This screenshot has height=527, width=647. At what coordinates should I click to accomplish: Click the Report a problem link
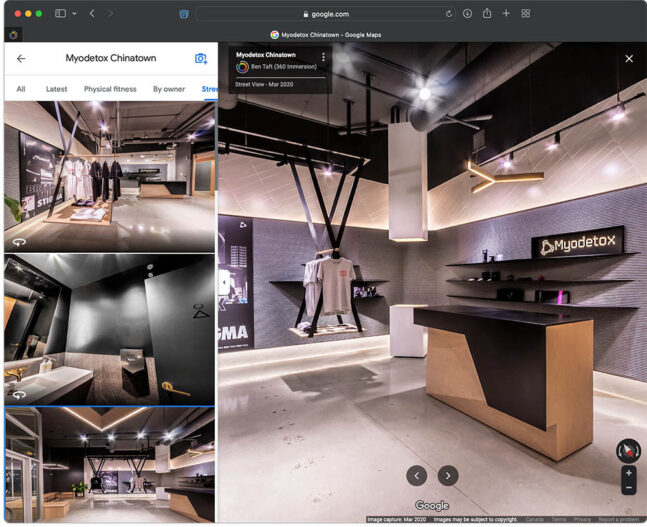click(619, 519)
